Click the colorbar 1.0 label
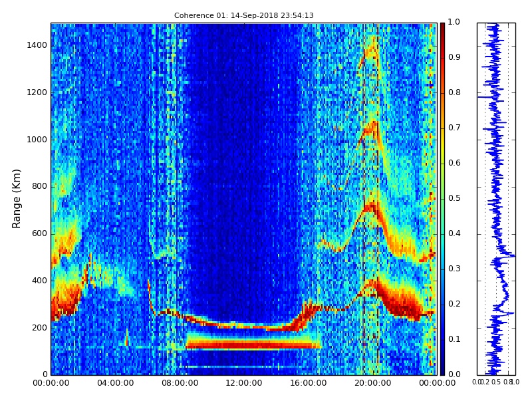 454,22
